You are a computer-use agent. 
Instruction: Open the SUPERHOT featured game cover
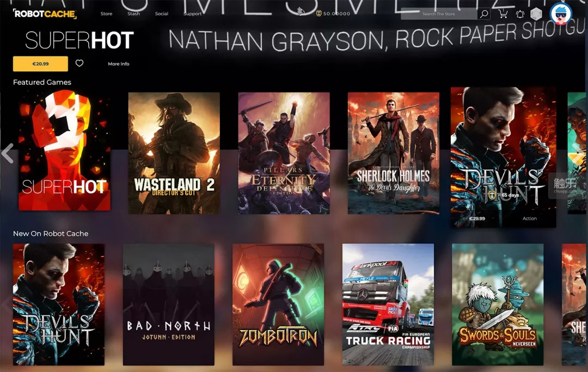point(64,150)
